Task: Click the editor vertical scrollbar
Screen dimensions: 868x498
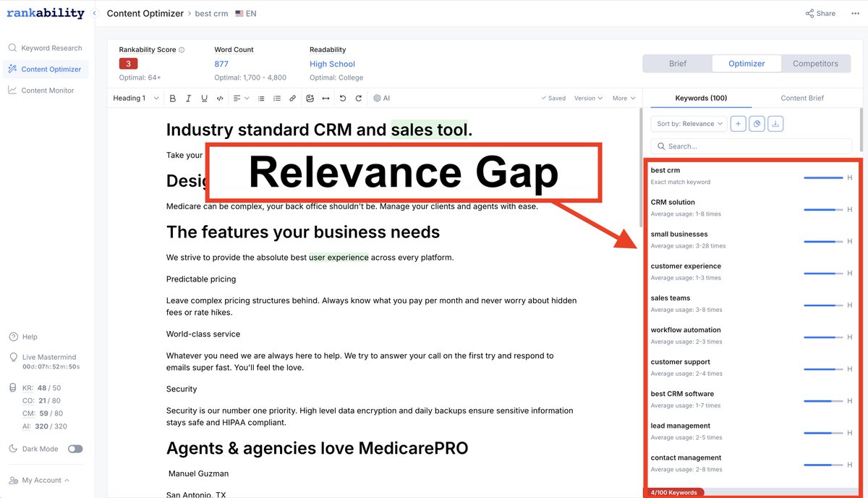Action: (639, 168)
